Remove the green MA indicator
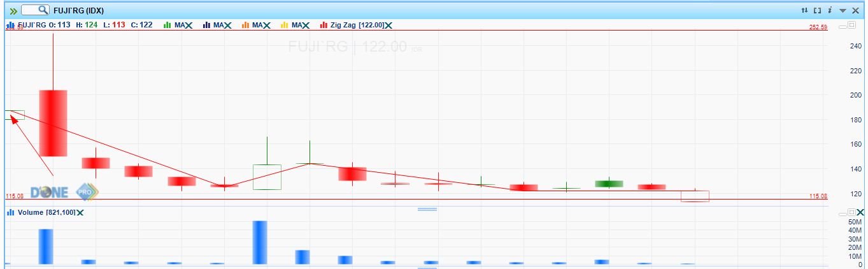Image resolution: width=868 pixels, height=269 pixels. [x=189, y=25]
